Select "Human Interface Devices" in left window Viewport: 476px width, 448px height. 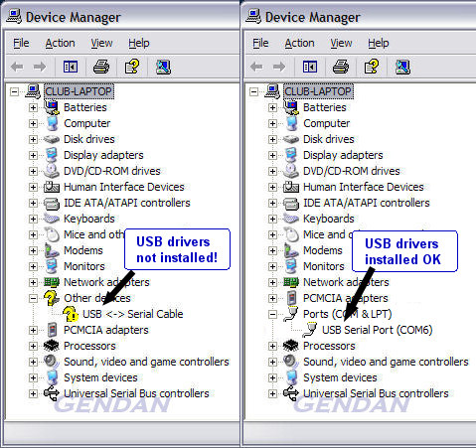click(x=124, y=187)
